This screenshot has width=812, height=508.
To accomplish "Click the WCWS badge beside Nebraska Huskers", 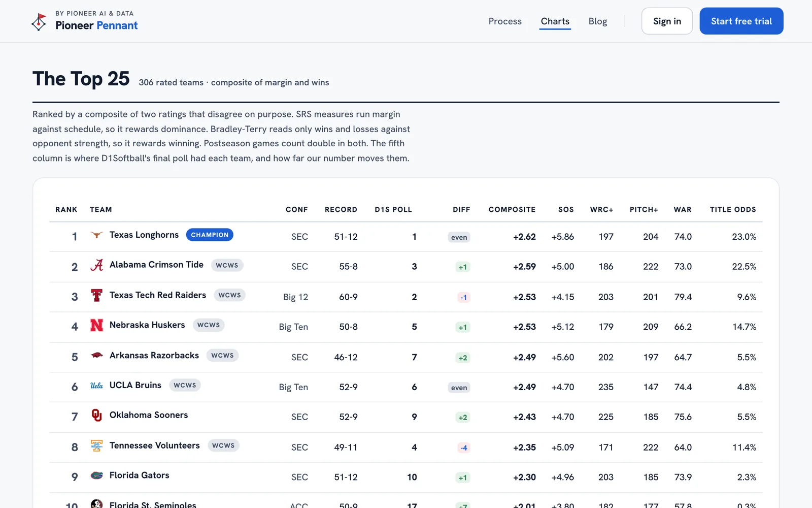I will click(209, 325).
